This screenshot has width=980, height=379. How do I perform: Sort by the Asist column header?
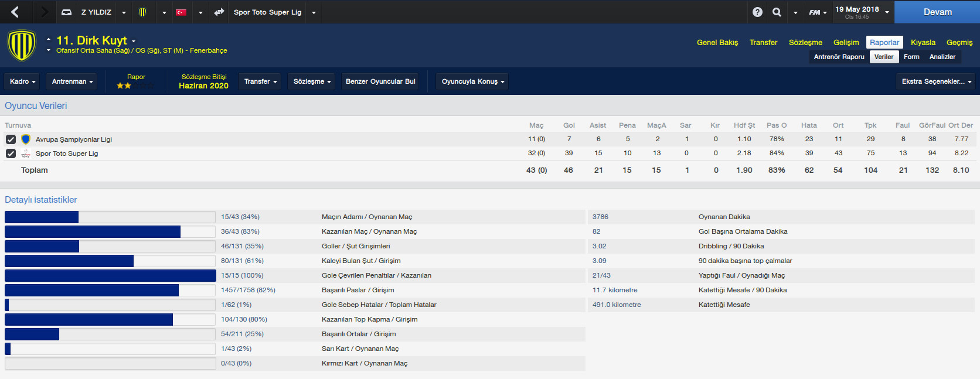coord(598,125)
